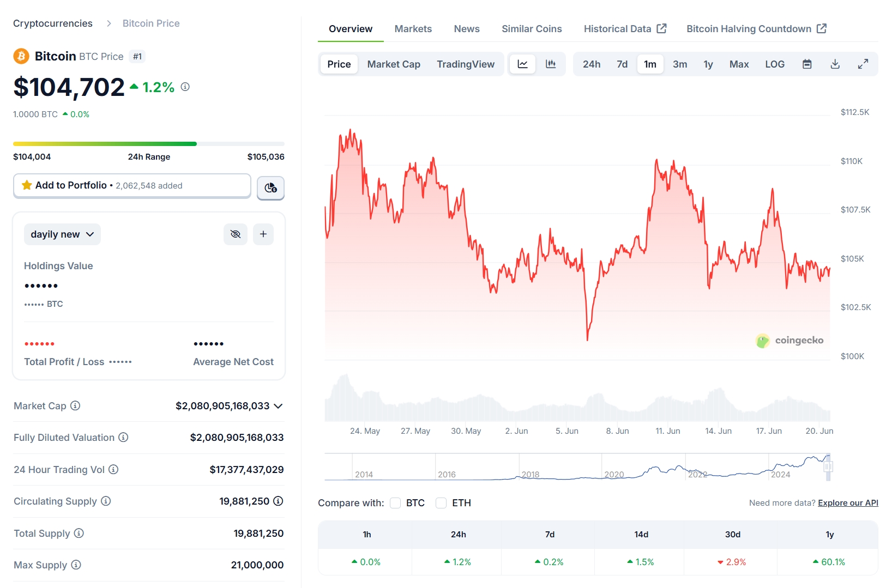Select the 24h time range

[592, 64]
